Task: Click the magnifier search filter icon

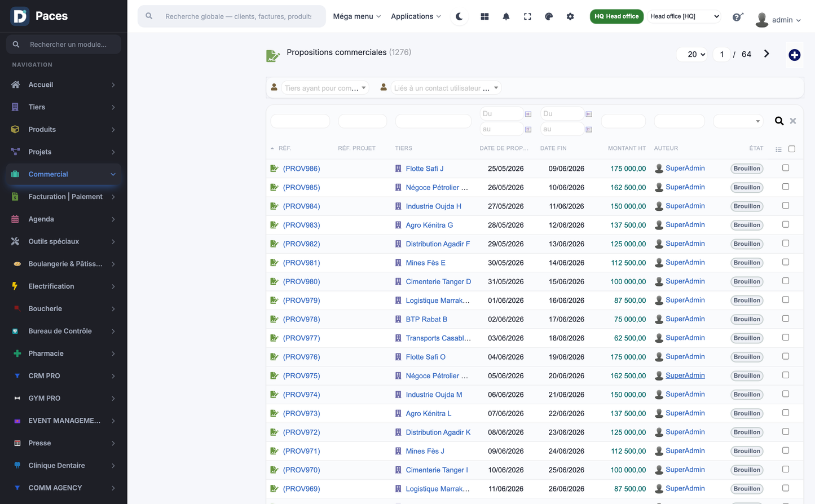Action: [779, 121]
